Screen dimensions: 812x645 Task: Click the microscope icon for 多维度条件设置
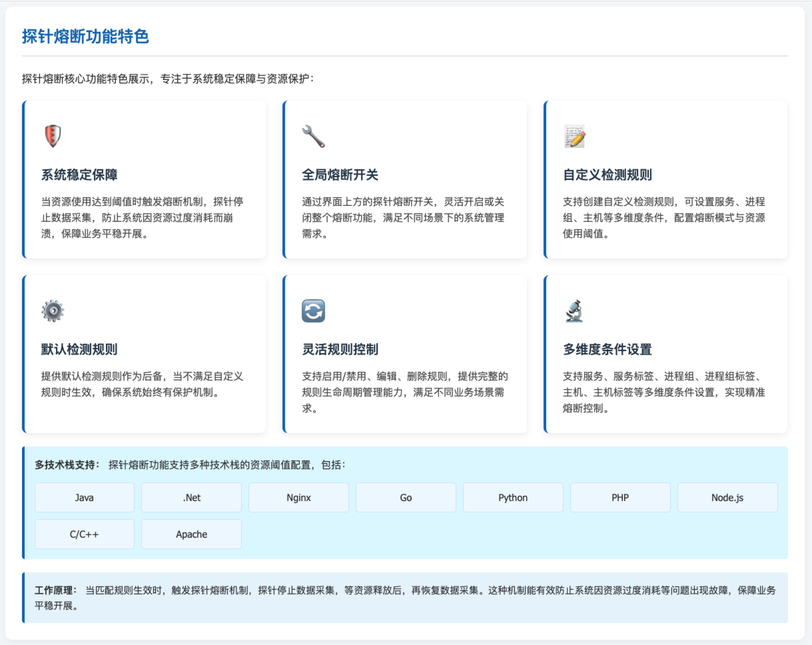574,311
